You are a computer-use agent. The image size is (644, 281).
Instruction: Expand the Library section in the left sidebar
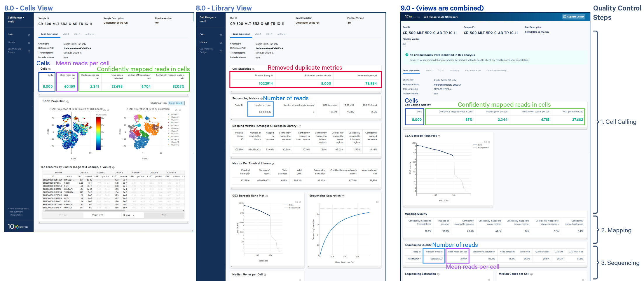click(12, 42)
